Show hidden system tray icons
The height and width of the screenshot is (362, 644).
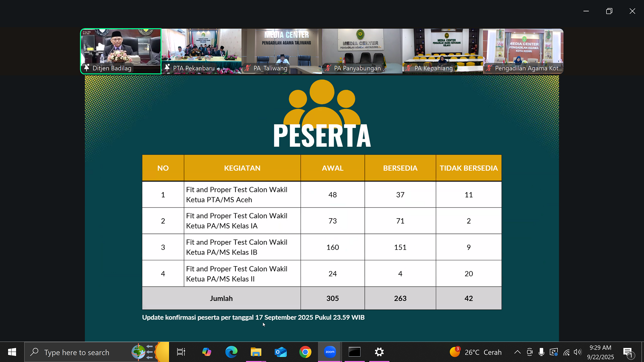pyautogui.click(x=518, y=352)
